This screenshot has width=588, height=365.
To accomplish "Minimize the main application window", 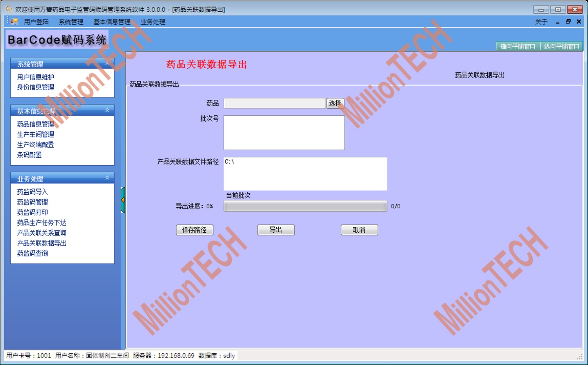I will [541, 9].
